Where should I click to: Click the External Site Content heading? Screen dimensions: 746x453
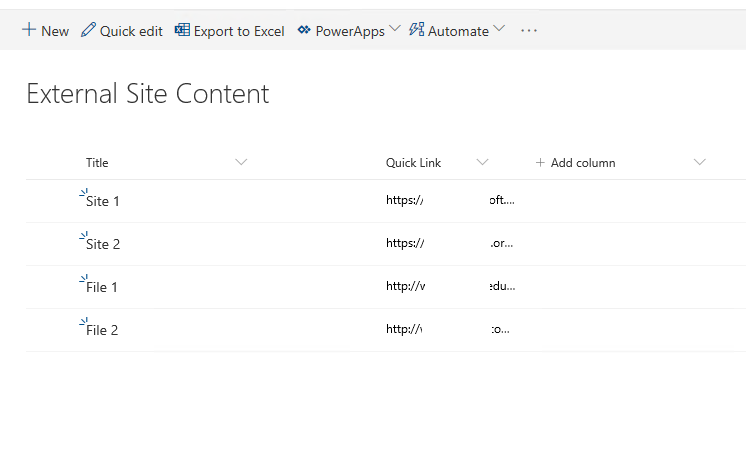(148, 93)
